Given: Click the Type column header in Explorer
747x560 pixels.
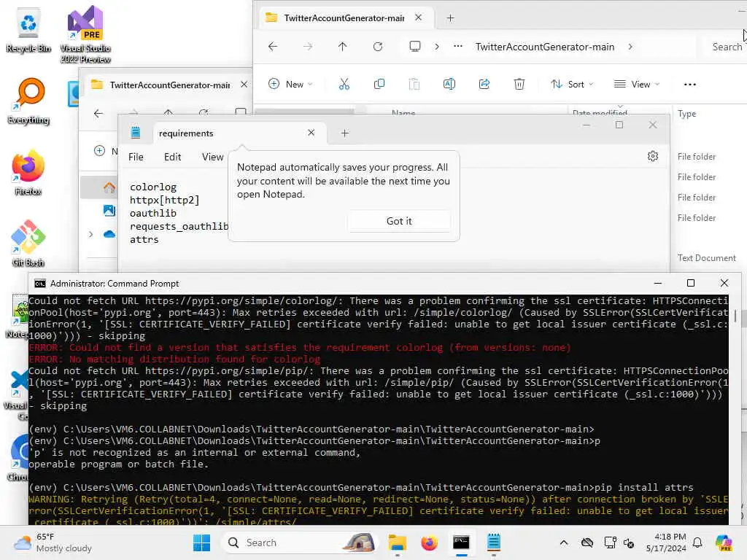Looking at the screenshot, I should click(686, 114).
